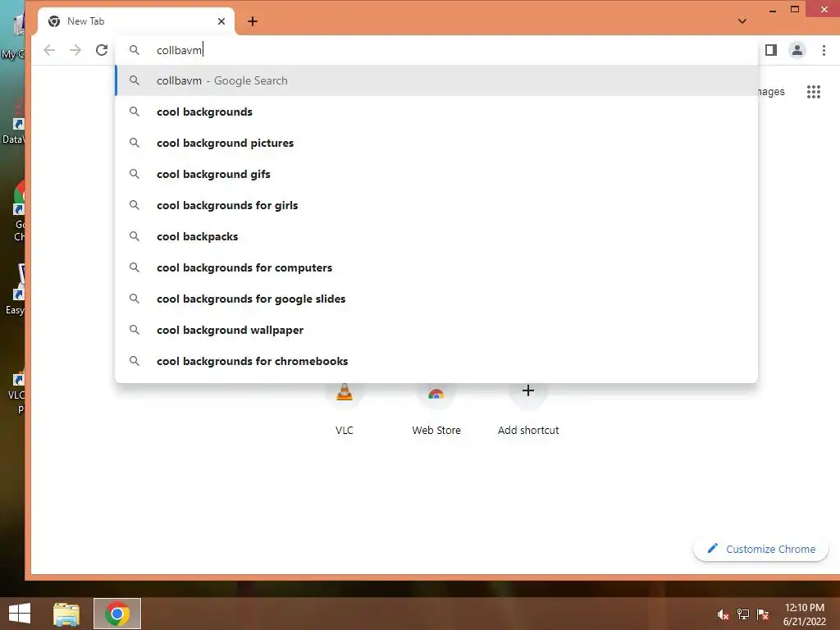The image size is (840, 630).
Task: Select suggestion "cool background pictures"
Action: click(436, 143)
